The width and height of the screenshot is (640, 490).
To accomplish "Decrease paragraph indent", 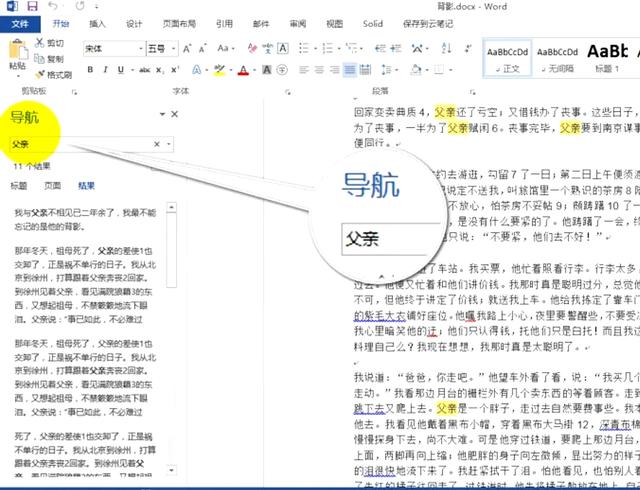I will click(x=380, y=49).
